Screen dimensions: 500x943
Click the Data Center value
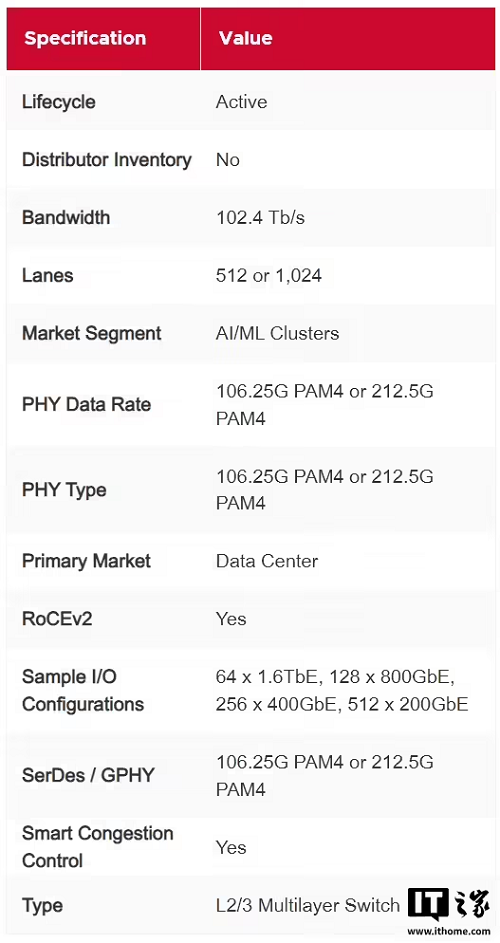(267, 561)
